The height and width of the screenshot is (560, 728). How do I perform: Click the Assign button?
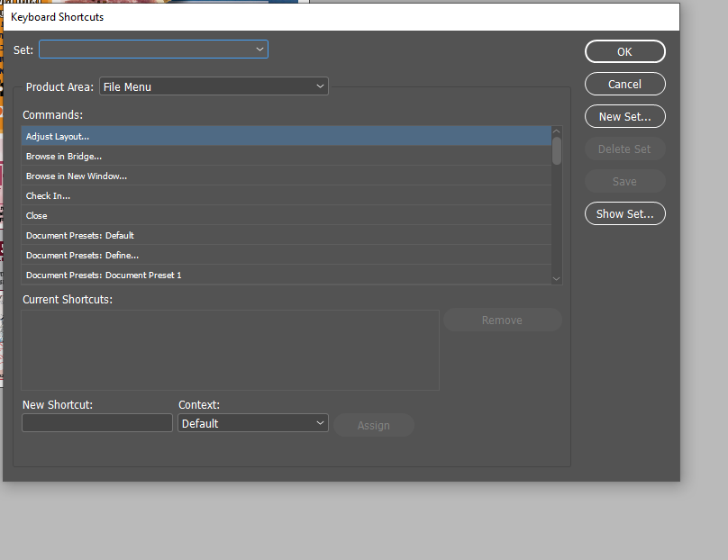tap(374, 425)
